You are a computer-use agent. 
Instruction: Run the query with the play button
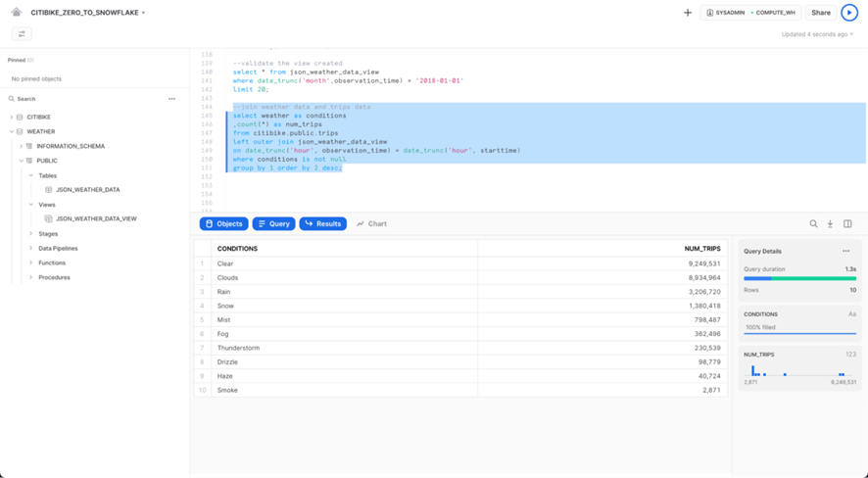[x=849, y=13]
